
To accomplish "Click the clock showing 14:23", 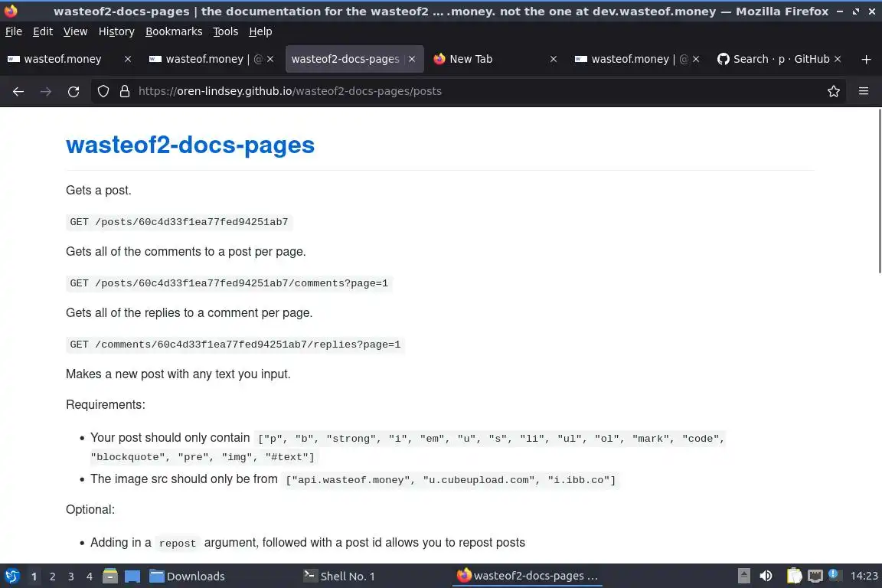I will (x=864, y=576).
